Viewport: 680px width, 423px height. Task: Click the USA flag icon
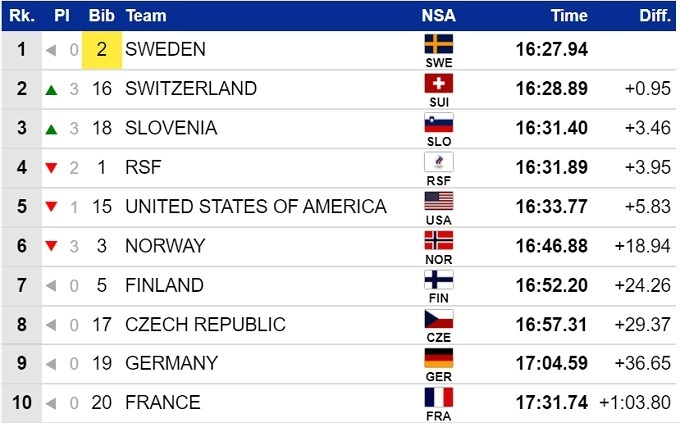438,201
